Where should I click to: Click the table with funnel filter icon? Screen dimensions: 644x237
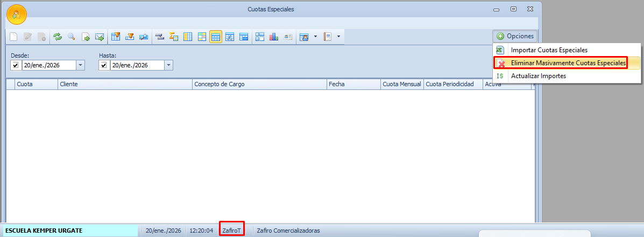pyautogui.click(x=115, y=37)
